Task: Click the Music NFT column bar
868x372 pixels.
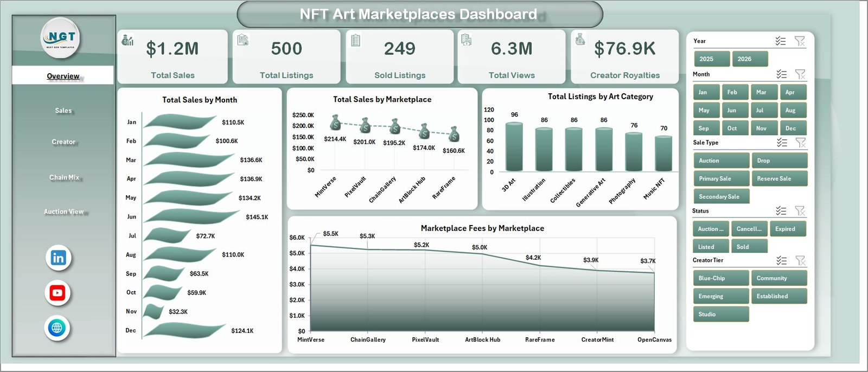Action: 663,153
